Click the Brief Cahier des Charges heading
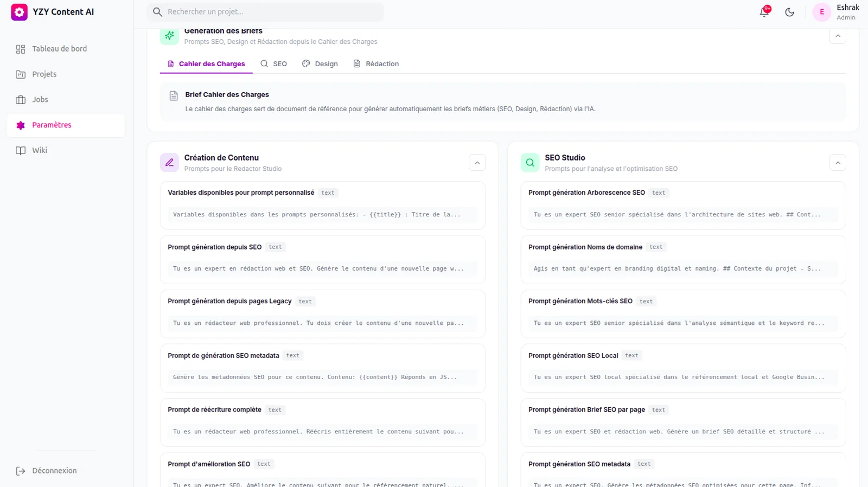Viewport: 868px width, 487px height. pos(227,94)
